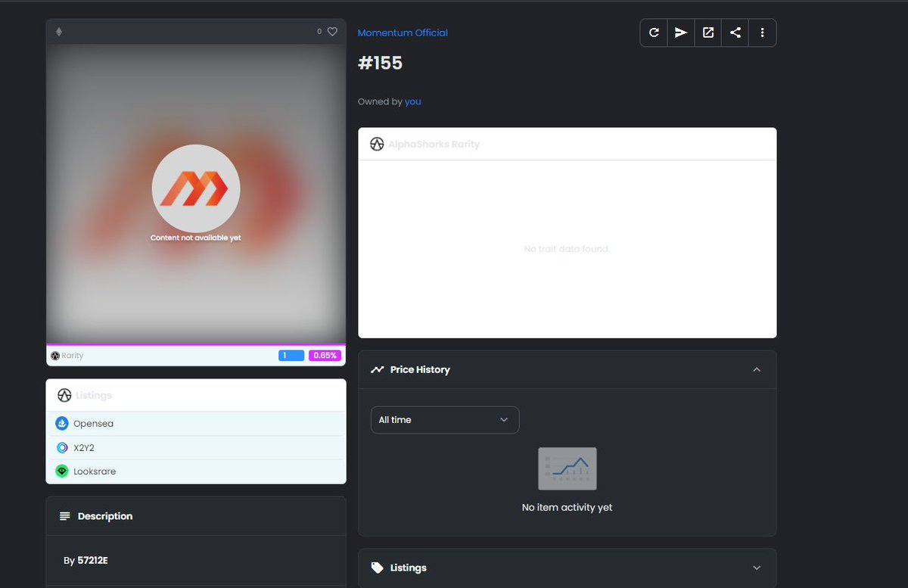Click the AlphaSharks logo beside Rarity label
The image size is (908, 588).
(55, 356)
